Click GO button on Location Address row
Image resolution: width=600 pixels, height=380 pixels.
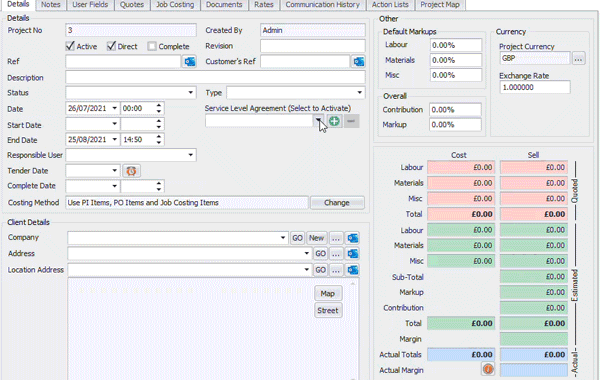pos(320,270)
